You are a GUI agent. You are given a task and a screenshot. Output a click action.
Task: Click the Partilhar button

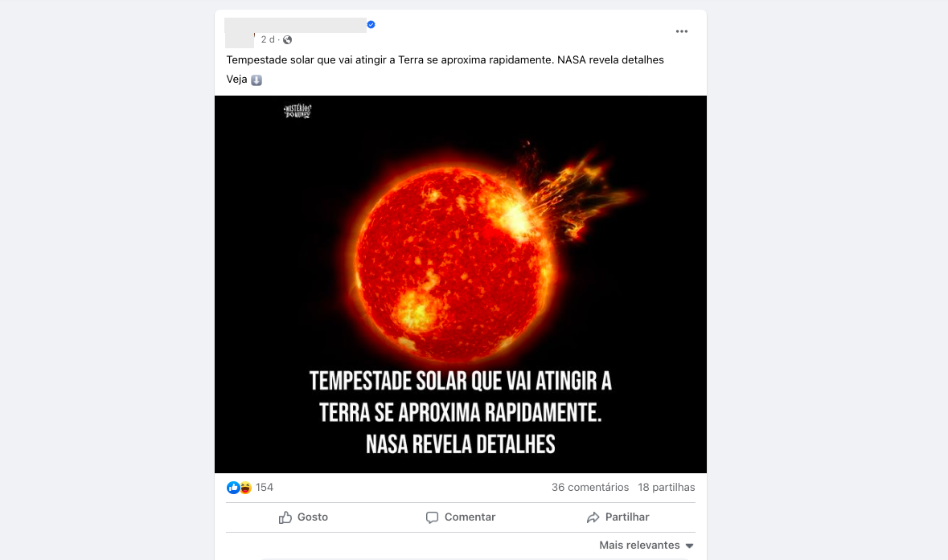618,517
